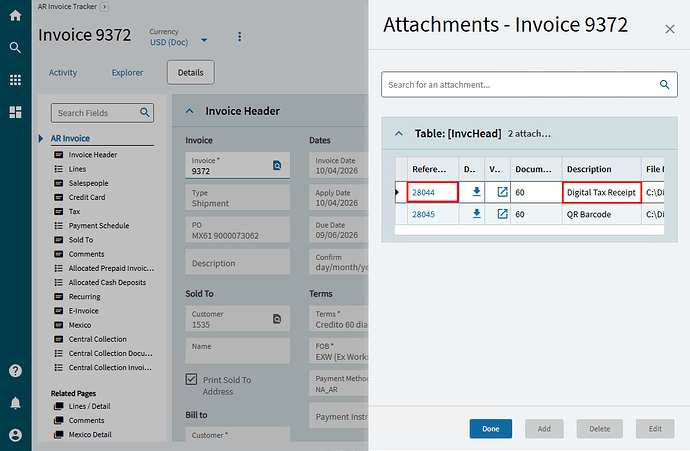Open the three-dot overflow menu near Currency

pos(239,37)
